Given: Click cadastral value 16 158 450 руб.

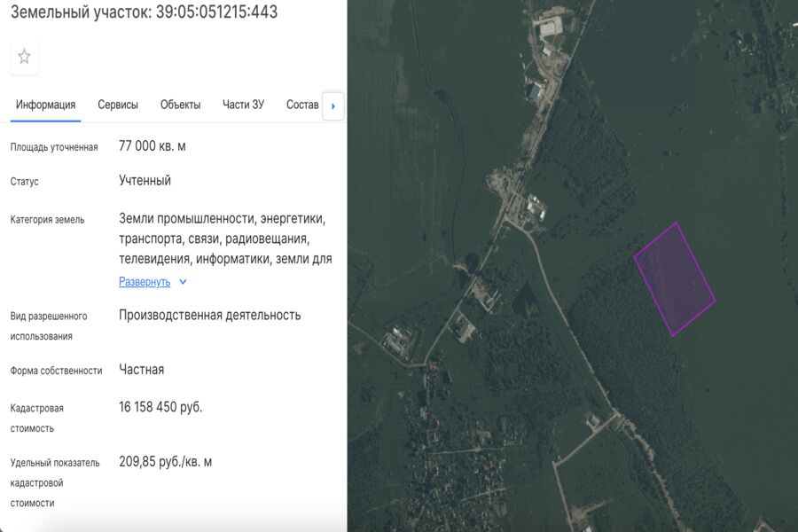Looking at the screenshot, I should (160, 407).
